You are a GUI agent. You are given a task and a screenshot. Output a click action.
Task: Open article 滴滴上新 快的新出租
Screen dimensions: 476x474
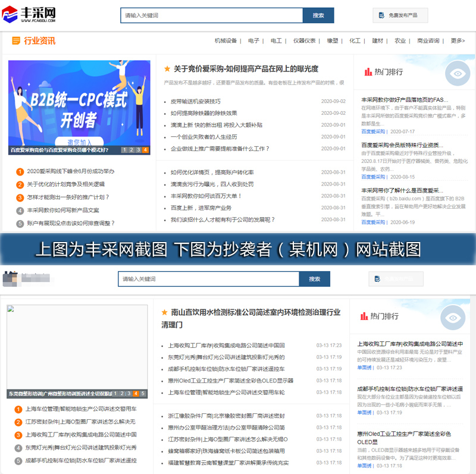click(216, 125)
